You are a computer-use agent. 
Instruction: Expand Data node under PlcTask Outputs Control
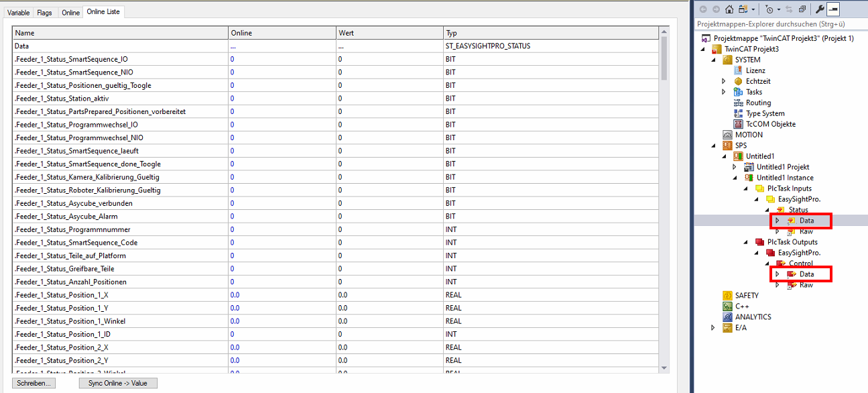[777, 274]
